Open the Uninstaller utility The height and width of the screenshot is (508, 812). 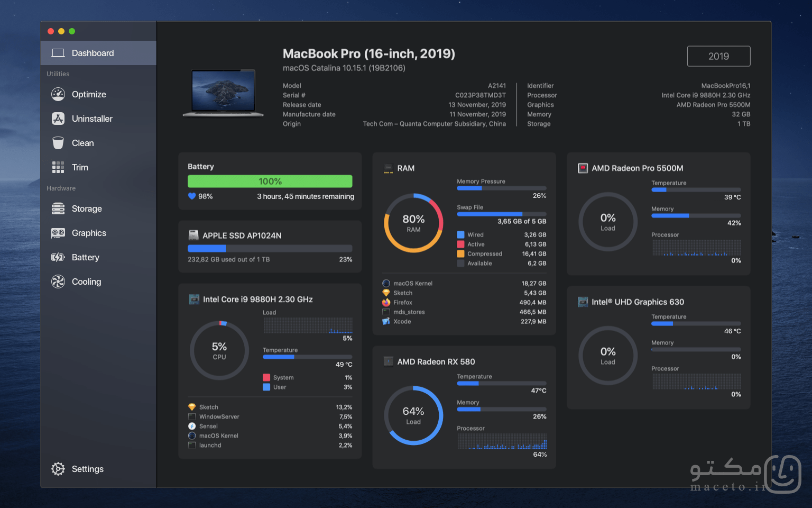tap(99, 119)
